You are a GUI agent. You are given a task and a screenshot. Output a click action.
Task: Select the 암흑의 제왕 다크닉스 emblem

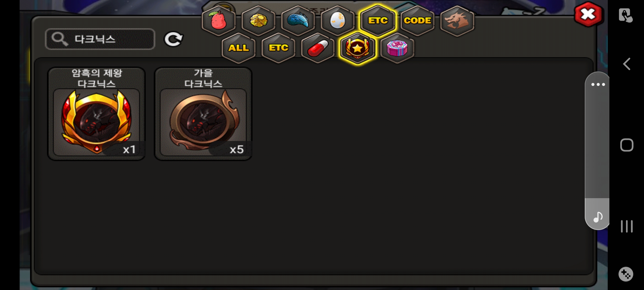tap(96, 114)
